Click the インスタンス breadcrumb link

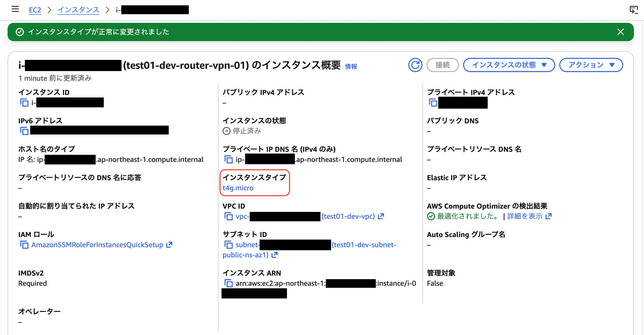[x=78, y=10]
